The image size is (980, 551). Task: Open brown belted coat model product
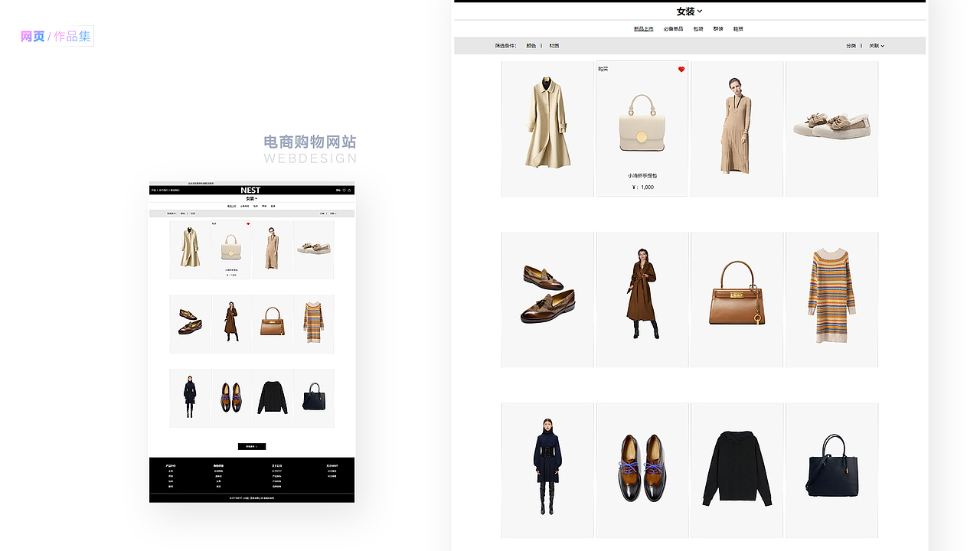(642, 299)
